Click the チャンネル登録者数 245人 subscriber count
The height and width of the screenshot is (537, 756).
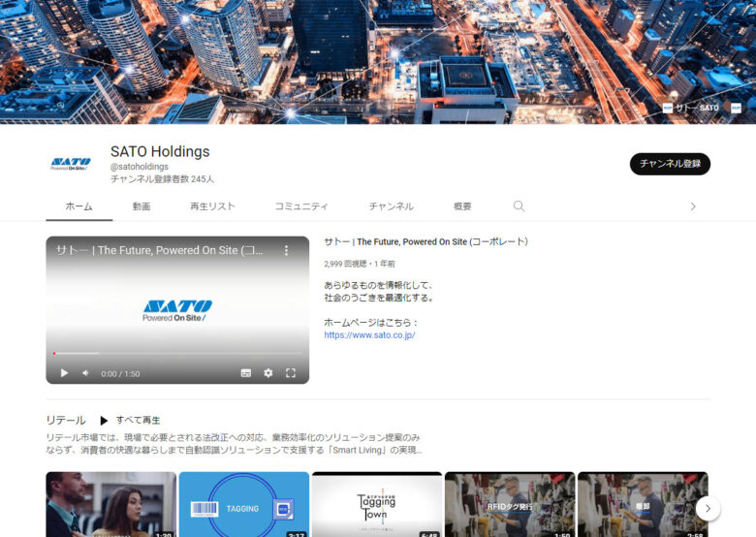162,179
